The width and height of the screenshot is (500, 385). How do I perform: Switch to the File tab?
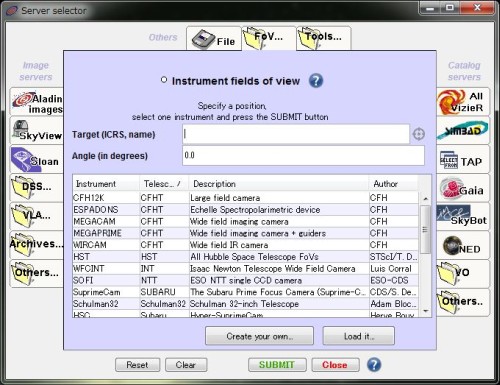point(214,39)
